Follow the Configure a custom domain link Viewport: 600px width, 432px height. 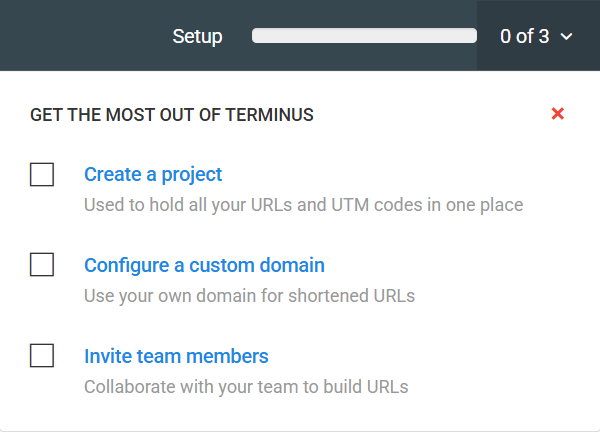pyautogui.click(x=204, y=265)
